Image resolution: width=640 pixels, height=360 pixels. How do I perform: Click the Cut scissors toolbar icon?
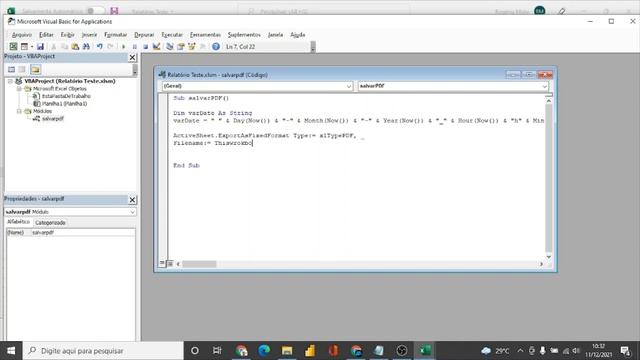[53, 47]
